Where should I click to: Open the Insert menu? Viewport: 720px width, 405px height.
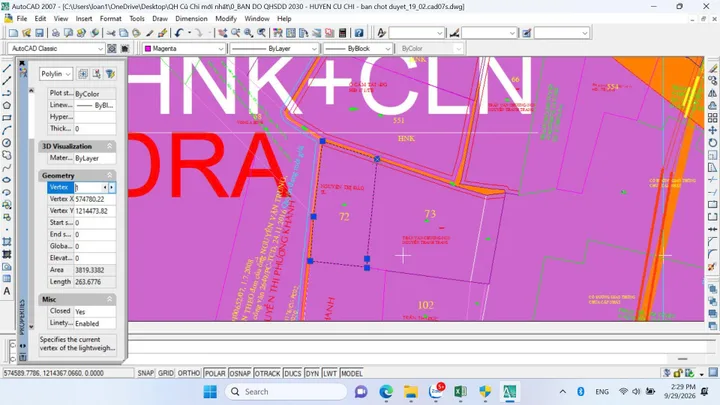pos(84,19)
